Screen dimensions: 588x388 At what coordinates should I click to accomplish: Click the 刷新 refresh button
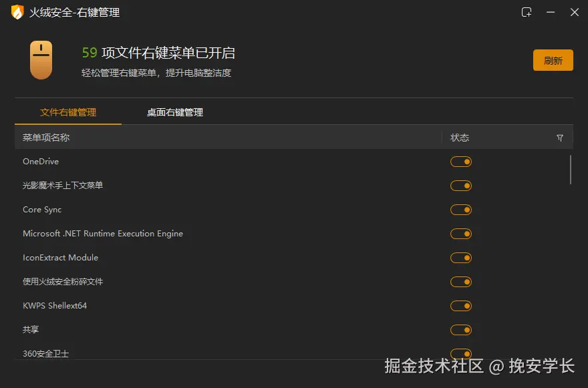tap(553, 60)
